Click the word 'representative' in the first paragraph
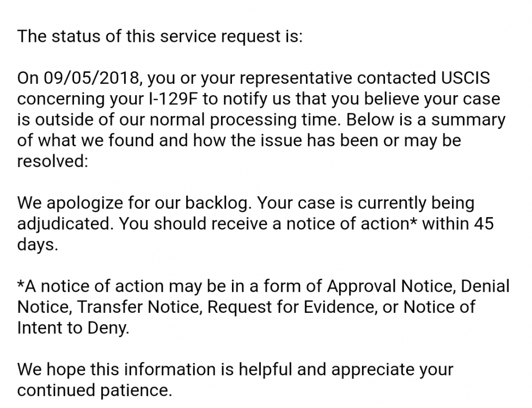 point(296,78)
